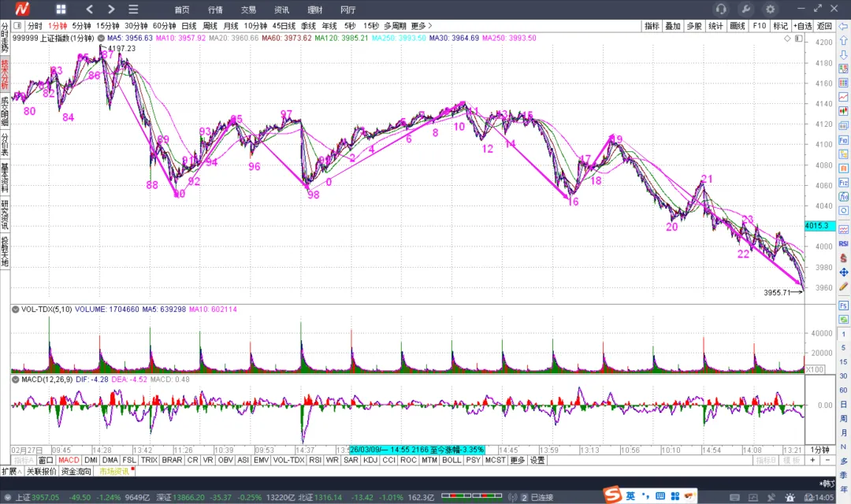The image size is (851, 504).
Task: Click the red dollar-sign icon in right sidebar
Action: (843, 258)
